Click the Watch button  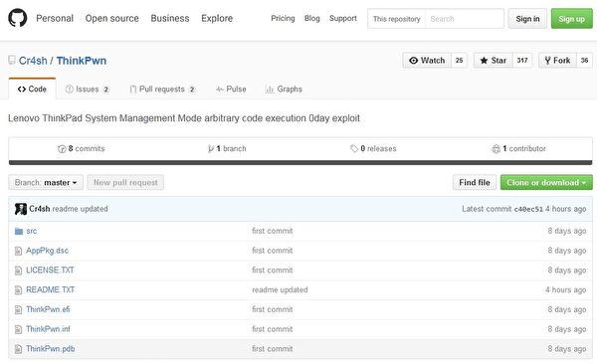coord(427,60)
